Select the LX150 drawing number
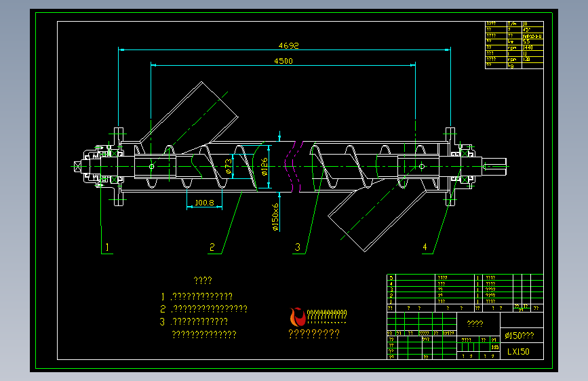588x381 pixels. click(x=518, y=352)
